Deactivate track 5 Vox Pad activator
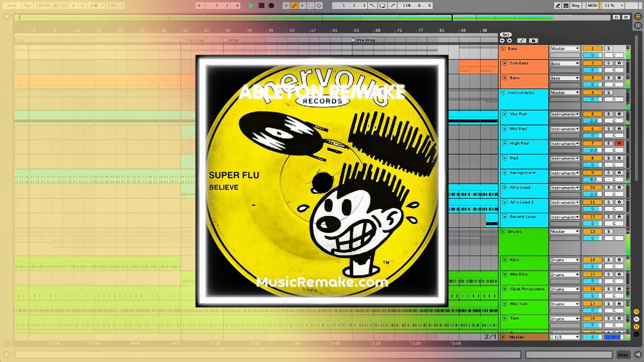 pyautogui.click(x=592, y=114)
